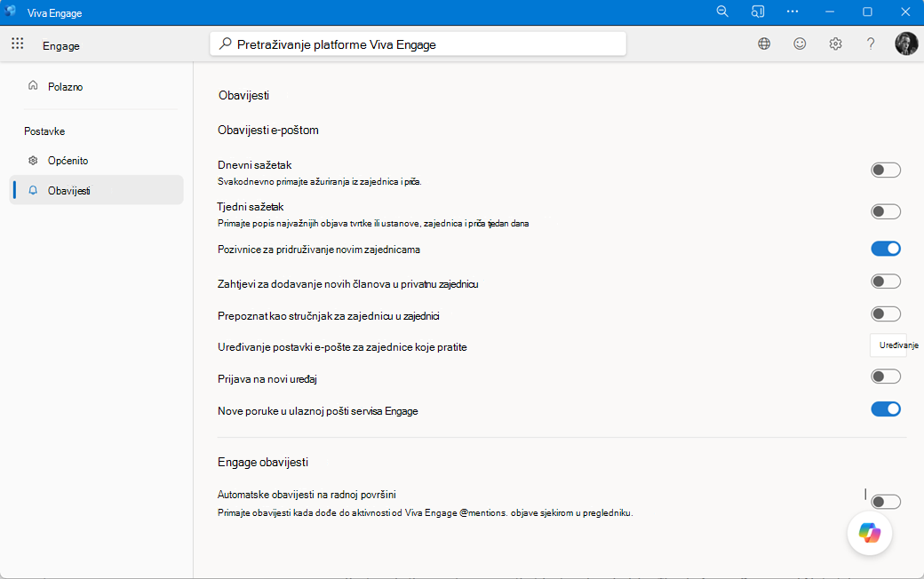
Task: Open the settings gear icon in header
Action: tap(836, 44)
